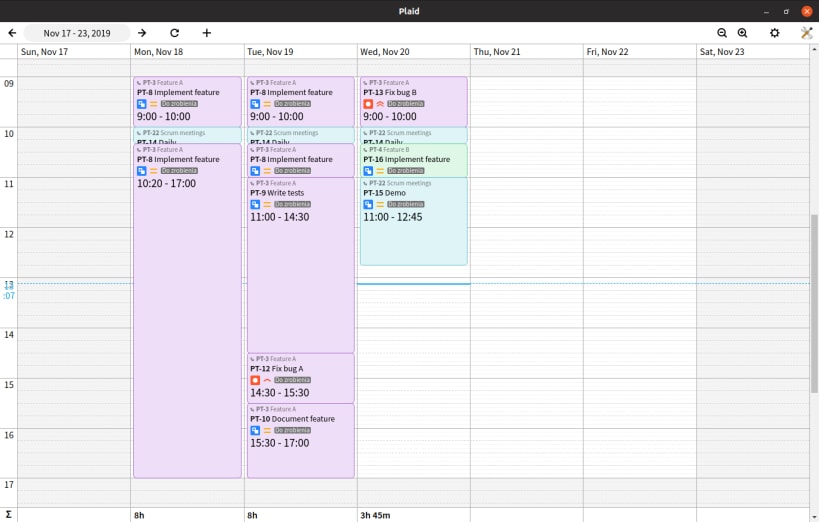
Task: Click the red bug icon on PT-12
Action: 255,380
